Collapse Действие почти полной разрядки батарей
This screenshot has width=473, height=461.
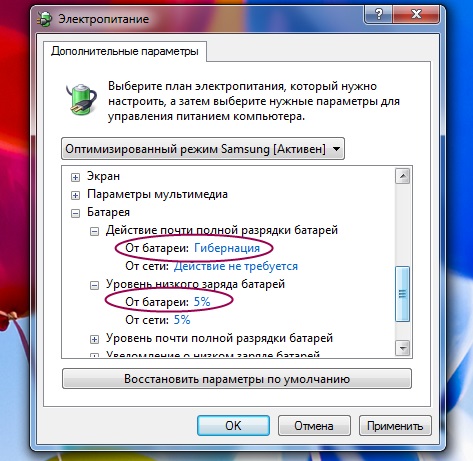[x=95, y=231]
